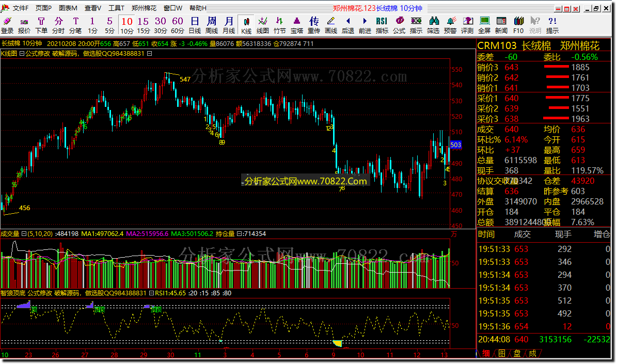Open the 提示 tips icon
Image resolution: width=617 pixels, height=364 pixels.
click(552, 25)
